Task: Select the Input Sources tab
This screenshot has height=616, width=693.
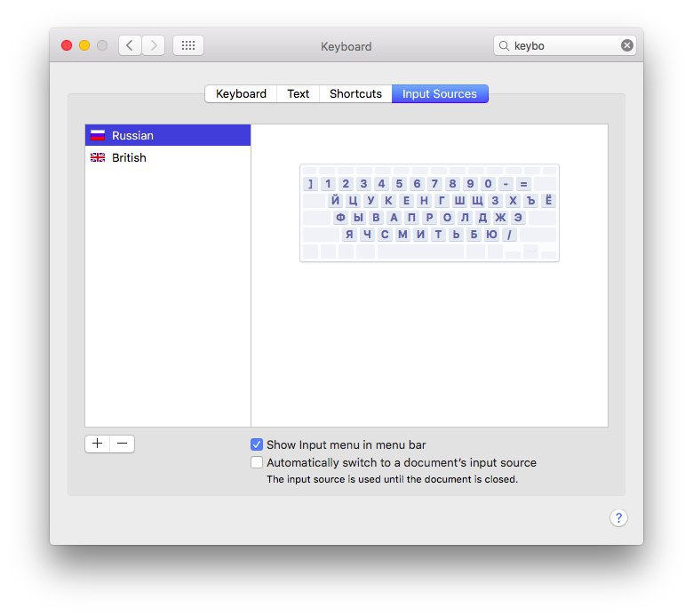Action: 440,93
